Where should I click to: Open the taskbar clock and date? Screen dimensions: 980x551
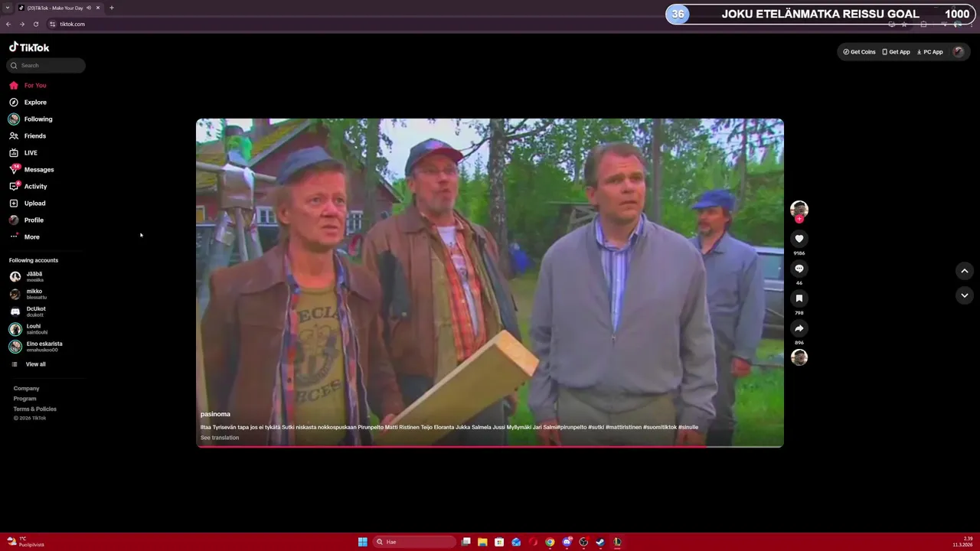point(962,542)
